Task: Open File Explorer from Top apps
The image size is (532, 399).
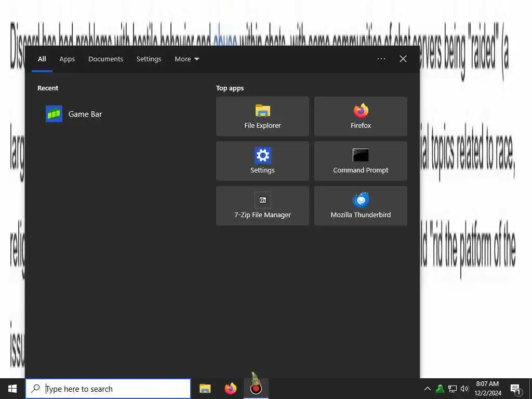Action: [x=262, y=116]
